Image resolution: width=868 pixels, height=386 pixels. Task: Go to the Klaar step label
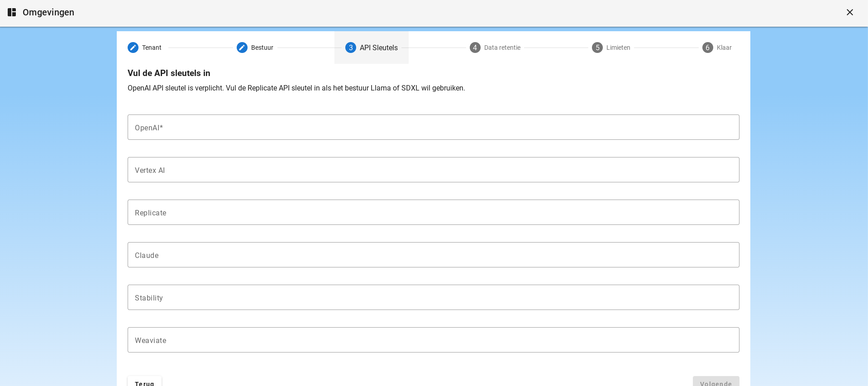724,48
